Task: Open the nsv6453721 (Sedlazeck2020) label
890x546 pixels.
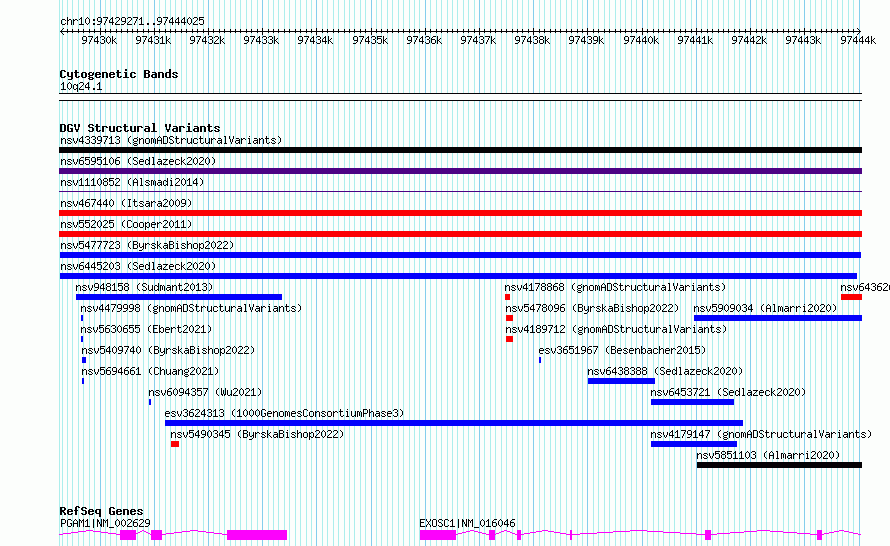Action: click(728, 392)
